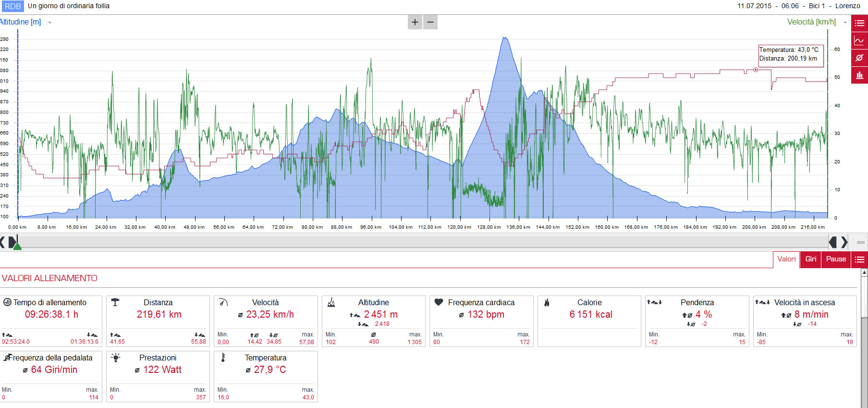Shift range left with left chevron

[x=2, y=242]
